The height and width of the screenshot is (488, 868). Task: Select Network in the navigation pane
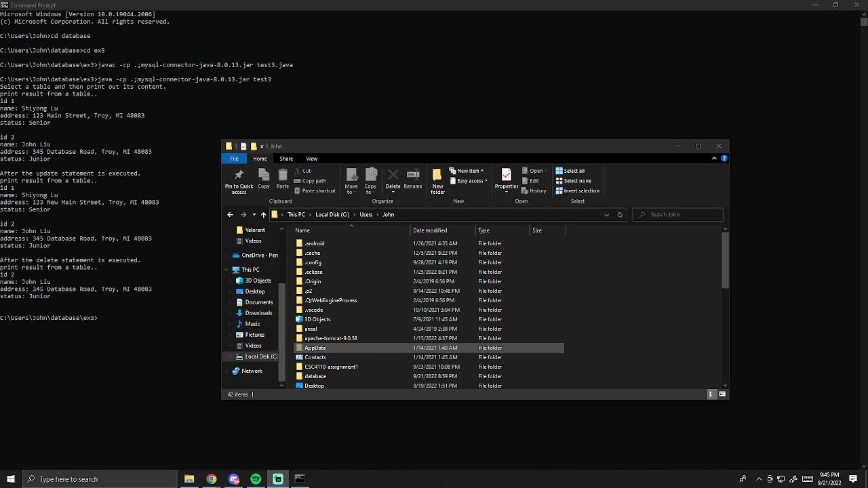[x=252, y=371]
